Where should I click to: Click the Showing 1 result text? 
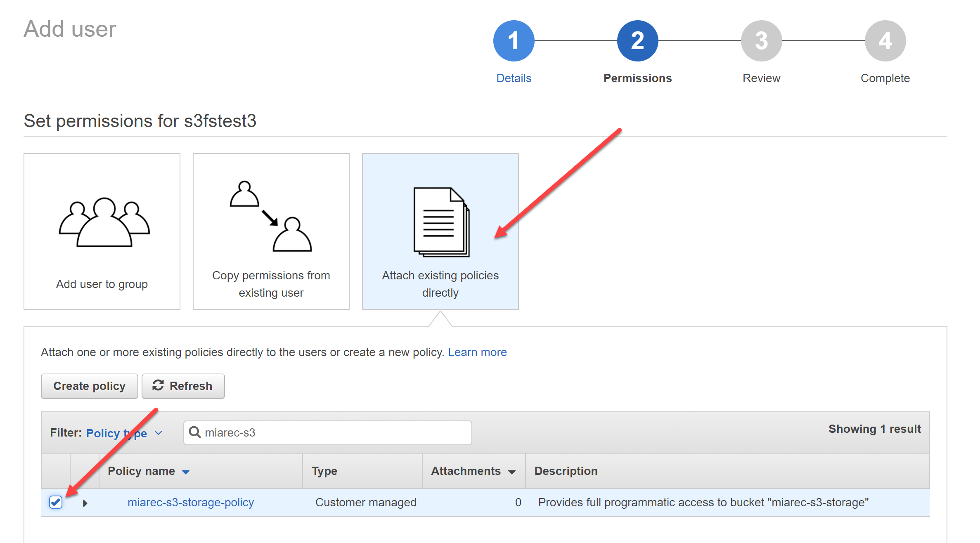875,429
